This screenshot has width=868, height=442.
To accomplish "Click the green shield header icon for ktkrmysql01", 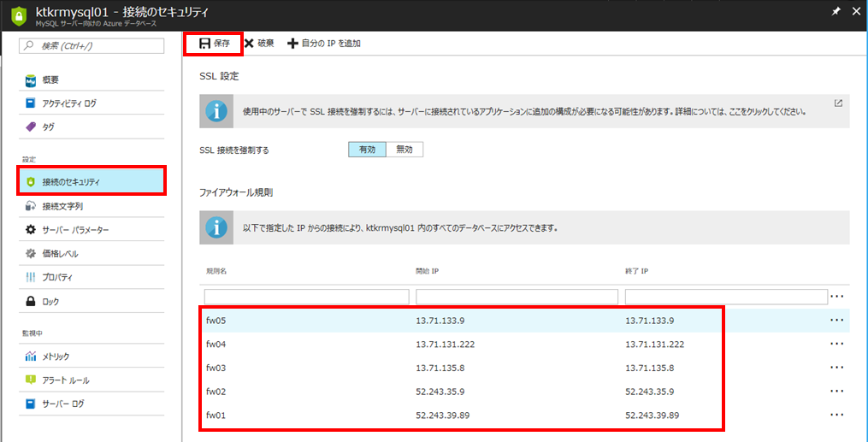I will (x=18, y=16).
